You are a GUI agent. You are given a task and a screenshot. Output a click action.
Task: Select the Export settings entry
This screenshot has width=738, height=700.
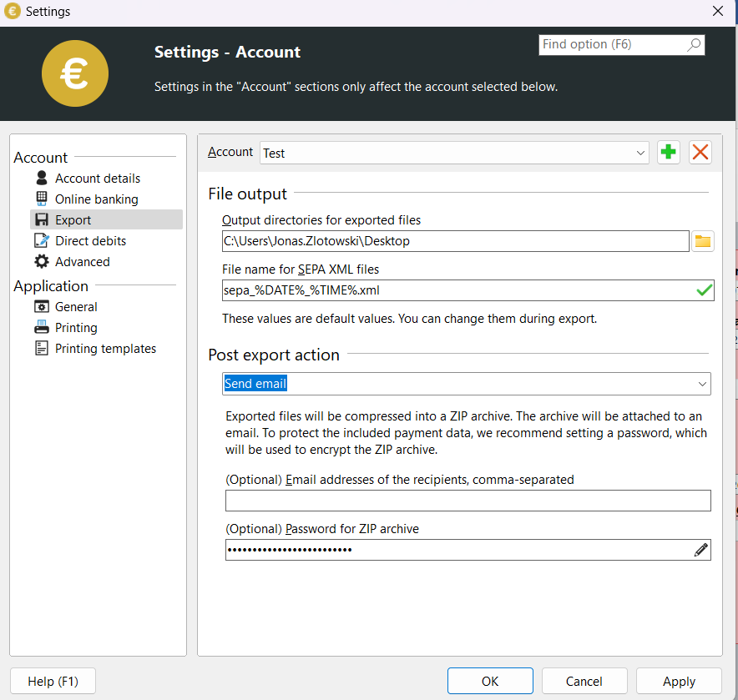coord(106,219)
